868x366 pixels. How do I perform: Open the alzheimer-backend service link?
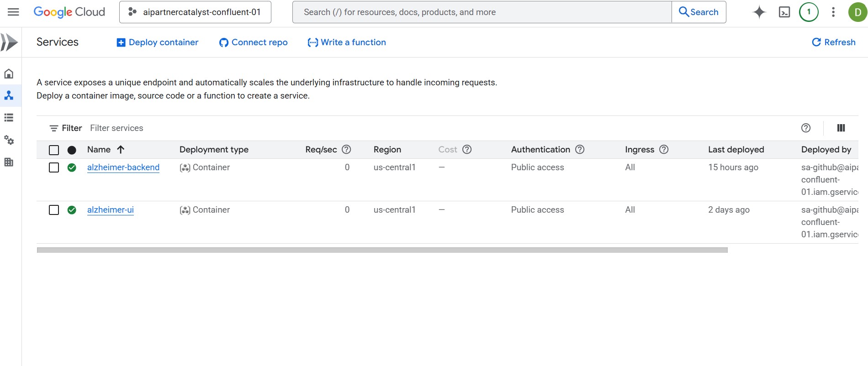123,167
